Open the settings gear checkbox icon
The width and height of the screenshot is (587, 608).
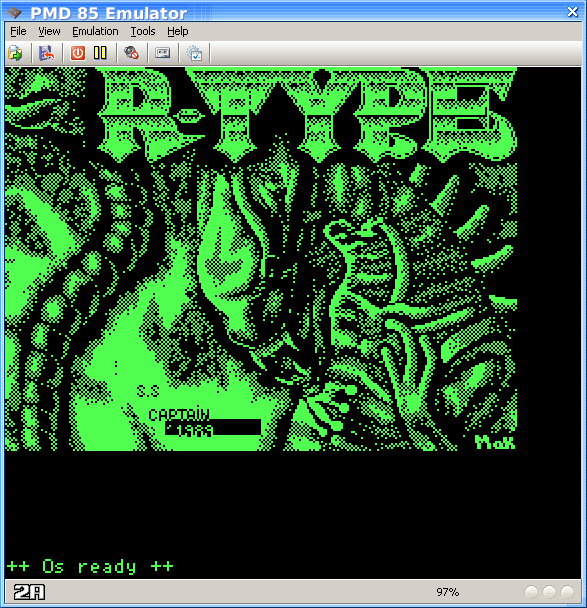coord(194,53)
